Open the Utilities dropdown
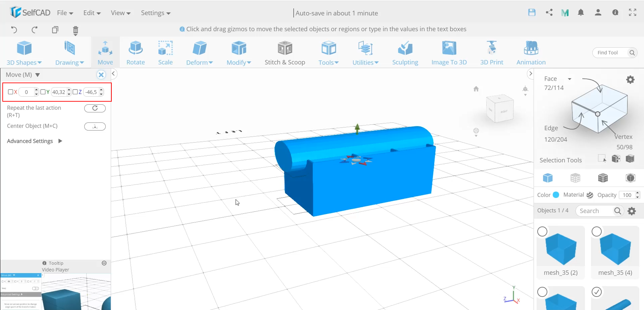Viewport: 644px width, 310px height. pos(365,53)
